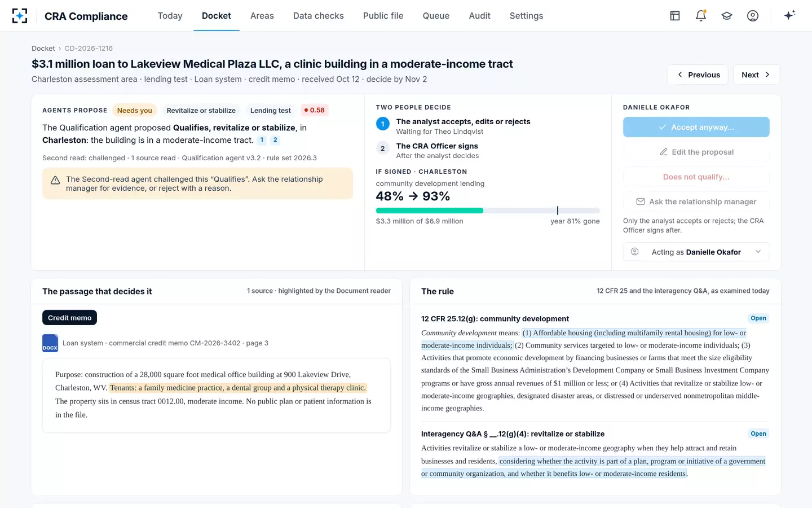This screenshot has width=812, height=508.
Task: Click the highlighted Tenants passage
Action: click(x=238, y=388)
